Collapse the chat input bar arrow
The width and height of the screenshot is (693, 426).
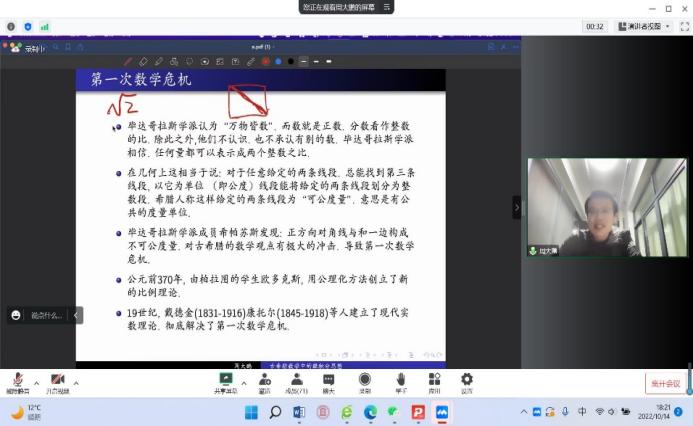pyautogui.click(x=78, y=315)
